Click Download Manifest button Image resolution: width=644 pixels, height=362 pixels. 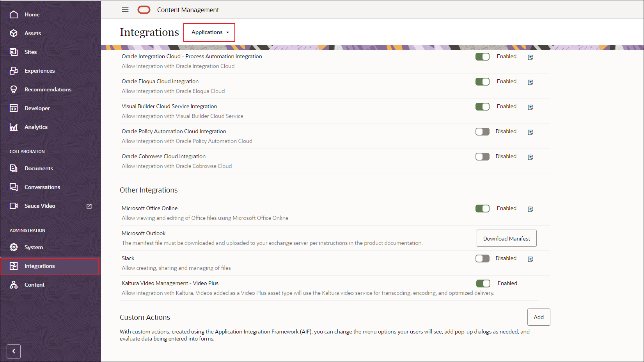[x=507, y=238]
